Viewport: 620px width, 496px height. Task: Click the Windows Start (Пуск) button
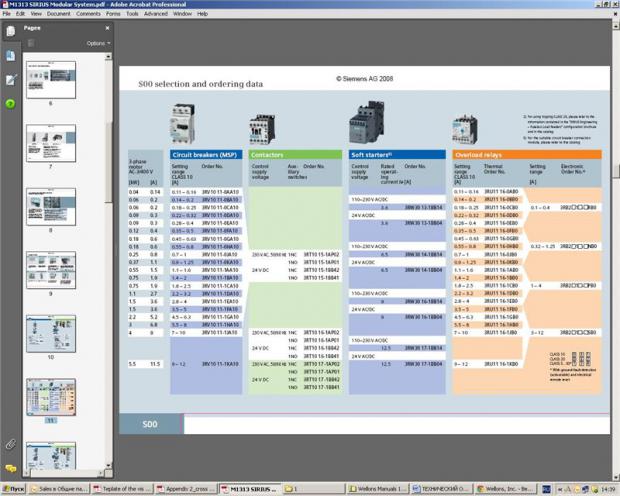(x=13, y=489)
